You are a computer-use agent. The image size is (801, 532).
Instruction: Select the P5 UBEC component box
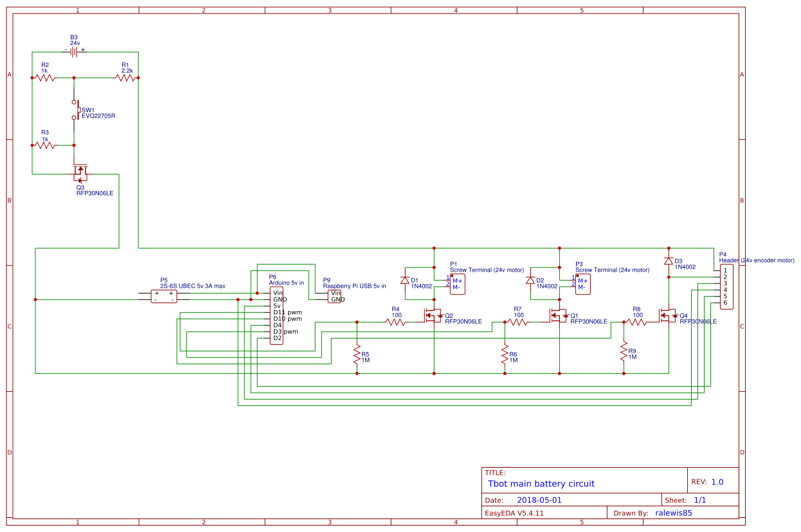pos(164,296)
